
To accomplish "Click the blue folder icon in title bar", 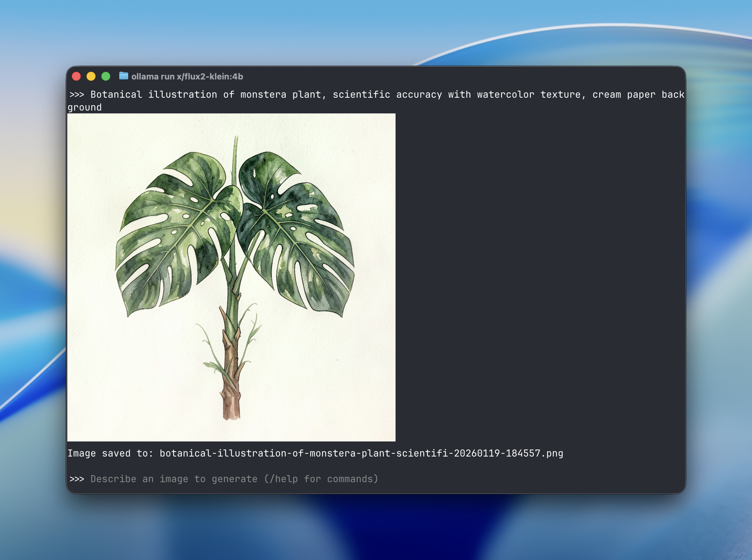I will [x=123, y=76].
